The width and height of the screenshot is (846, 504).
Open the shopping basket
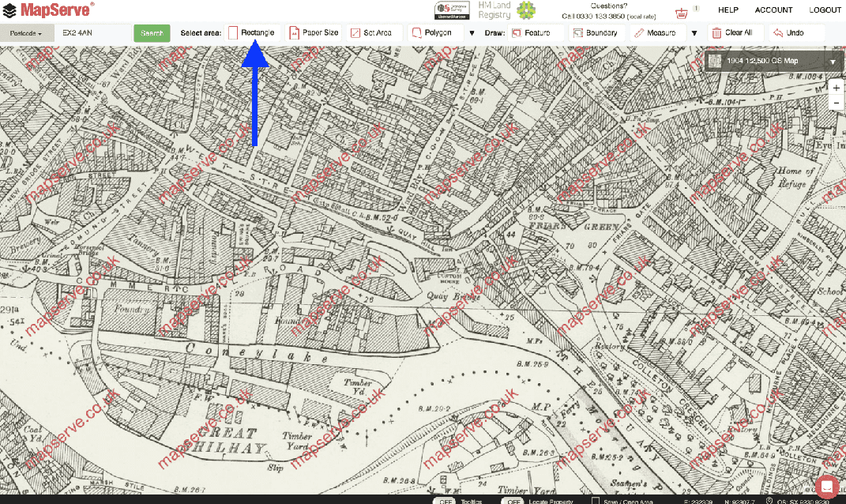[682, 13]
